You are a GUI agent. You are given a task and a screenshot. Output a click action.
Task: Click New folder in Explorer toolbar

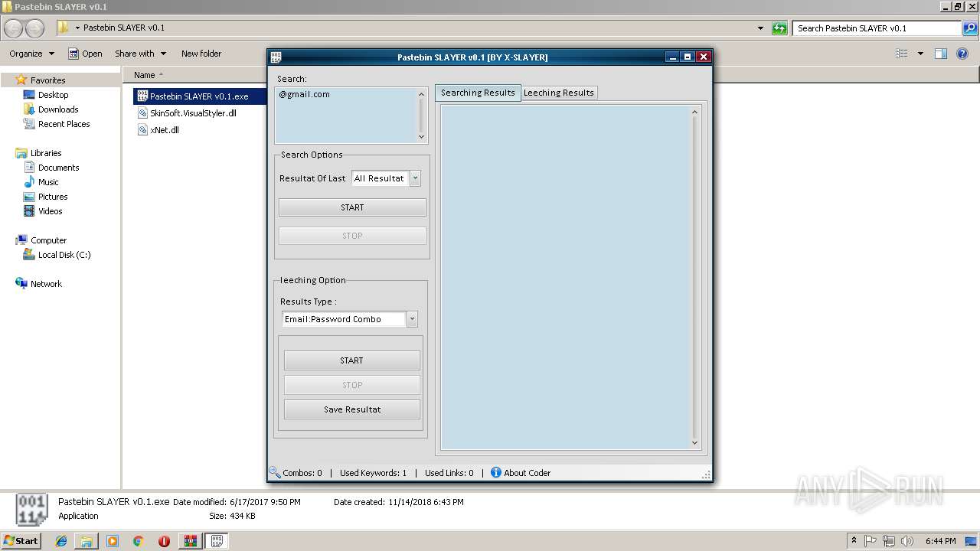(201, 54)
